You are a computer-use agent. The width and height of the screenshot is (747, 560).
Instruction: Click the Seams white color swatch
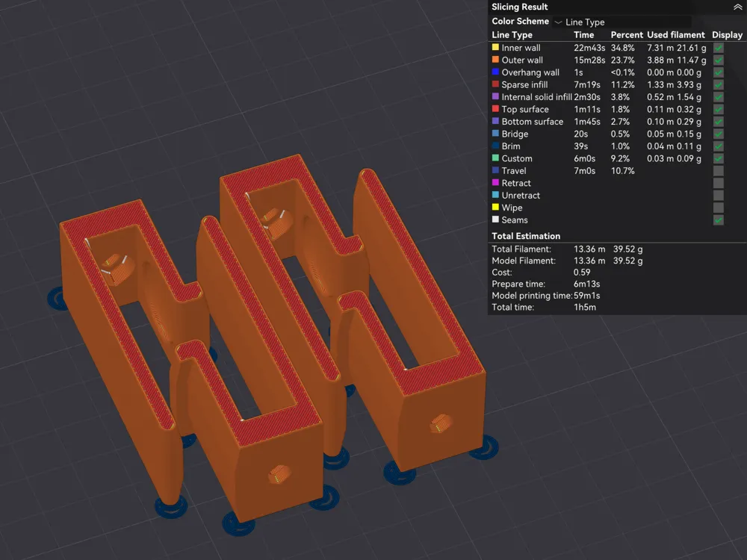[495, 219]
